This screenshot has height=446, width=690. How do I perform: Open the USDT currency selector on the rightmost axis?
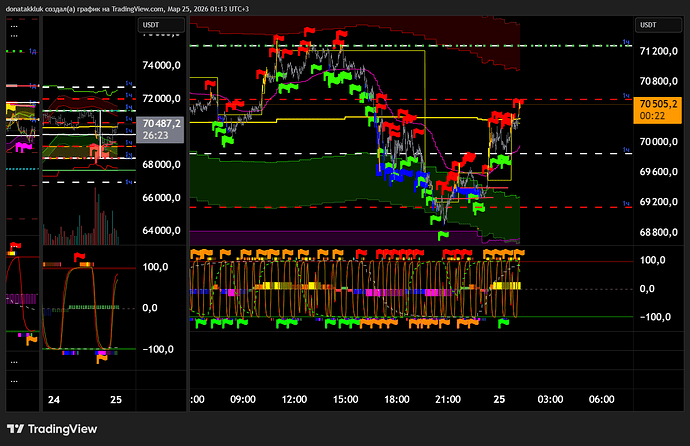tap(648, 23)
